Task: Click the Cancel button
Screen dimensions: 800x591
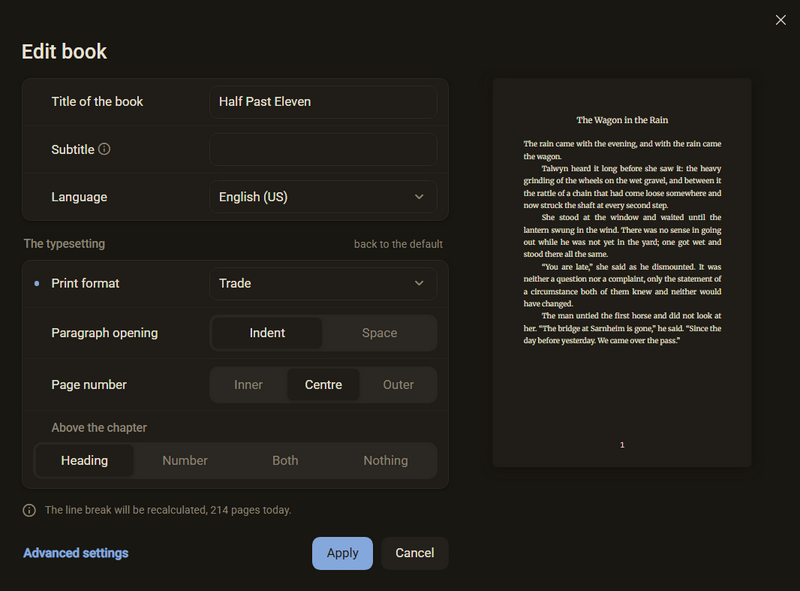Action: pos(415,553)
